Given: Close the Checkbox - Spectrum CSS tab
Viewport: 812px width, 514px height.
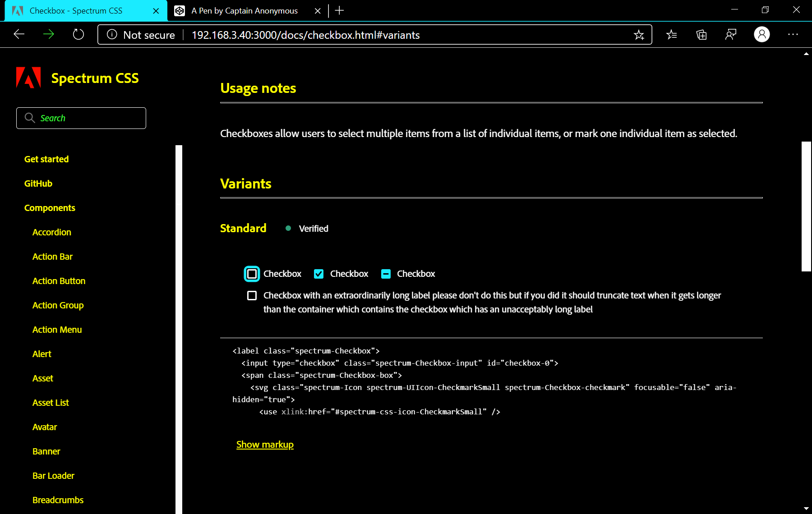Looking at the screenshot, I should (x=156, y=11).
